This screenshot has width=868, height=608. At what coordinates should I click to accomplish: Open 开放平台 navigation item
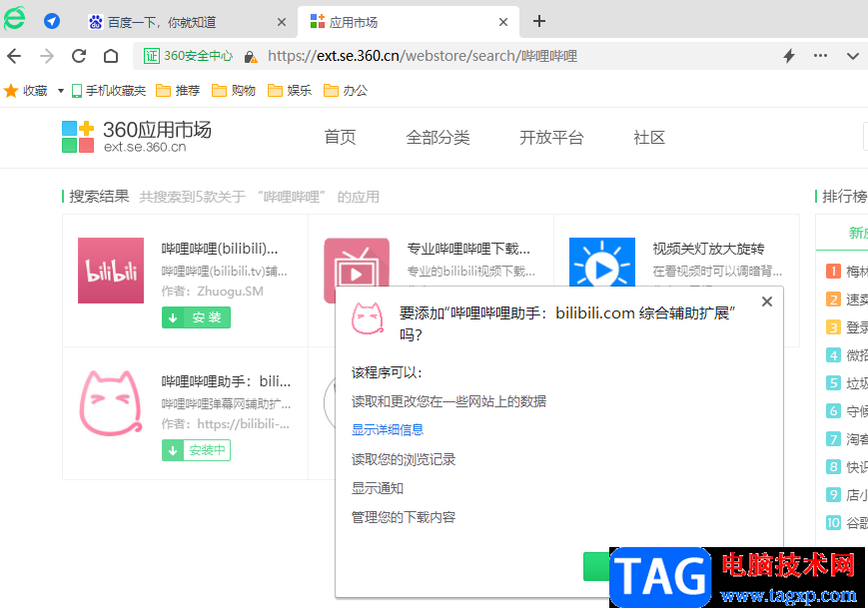[x=551, y=137]
